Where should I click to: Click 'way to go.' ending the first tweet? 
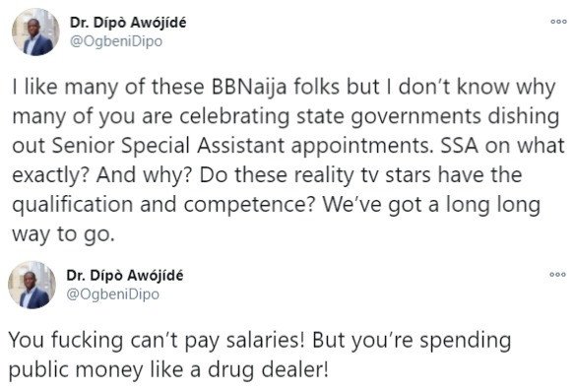point(63,234)
